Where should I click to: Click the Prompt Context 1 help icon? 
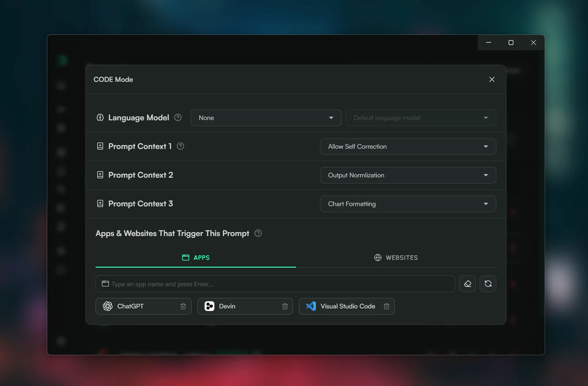click(180, 146)
